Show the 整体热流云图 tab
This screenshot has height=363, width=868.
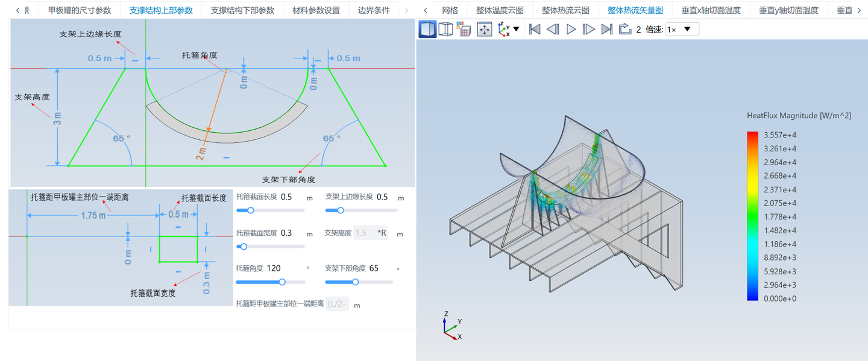coord(565,10)
